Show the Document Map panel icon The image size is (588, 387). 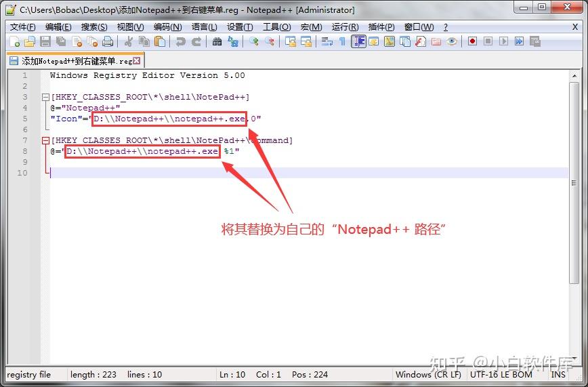pyautogui.click(x=390, y=41)
